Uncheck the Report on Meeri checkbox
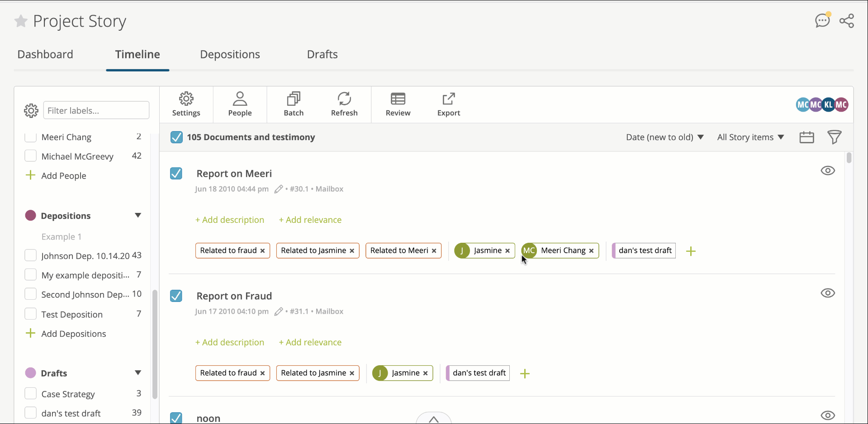Image resolution: width=868 pixels, height=424 pixels. (x=176, y=174)
